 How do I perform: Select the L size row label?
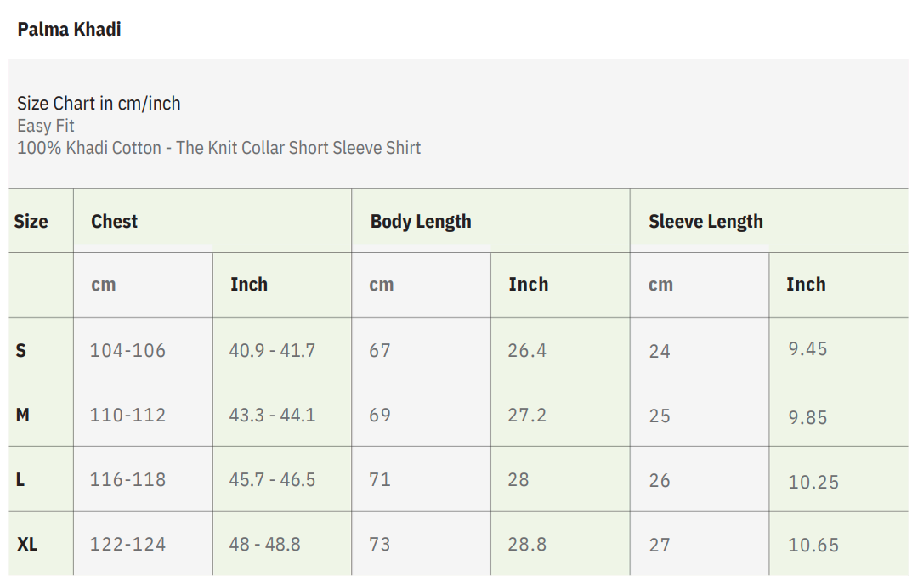pos(20,479)
